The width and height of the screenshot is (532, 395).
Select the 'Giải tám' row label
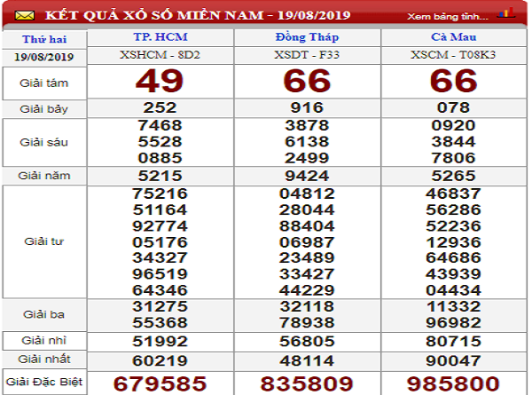[x=43, y=83]
